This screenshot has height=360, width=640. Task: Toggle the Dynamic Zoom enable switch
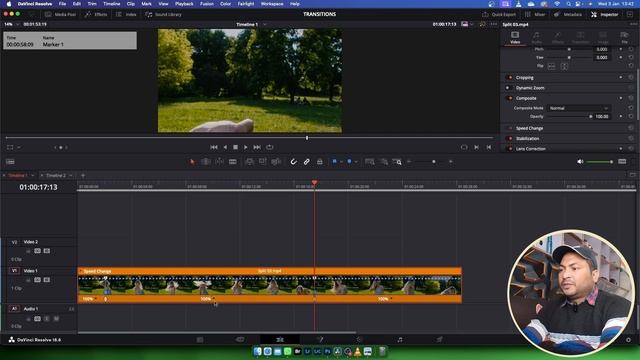[509, 88]
